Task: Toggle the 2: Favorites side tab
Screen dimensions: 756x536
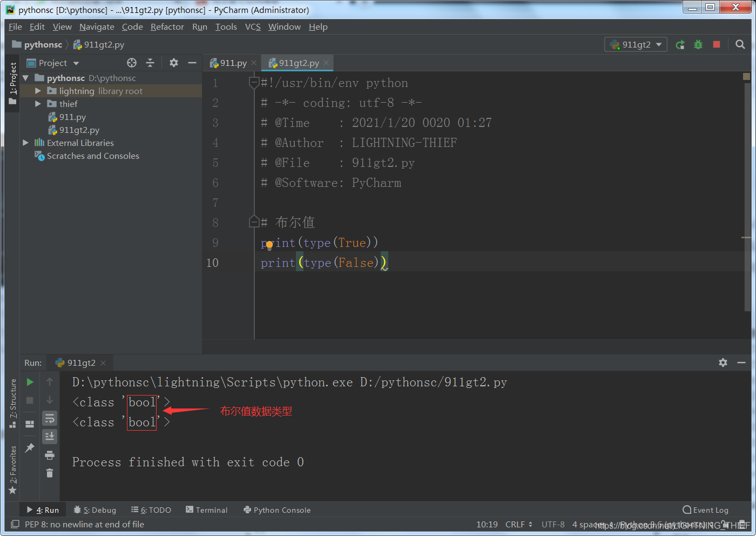Action: pyautogui.click(x=12, y=469)
